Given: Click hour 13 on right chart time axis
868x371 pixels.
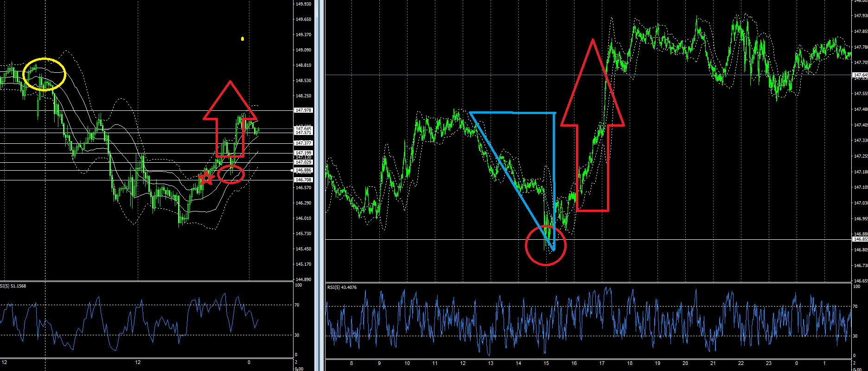Looking at the screenshot, I should point(491,364).
